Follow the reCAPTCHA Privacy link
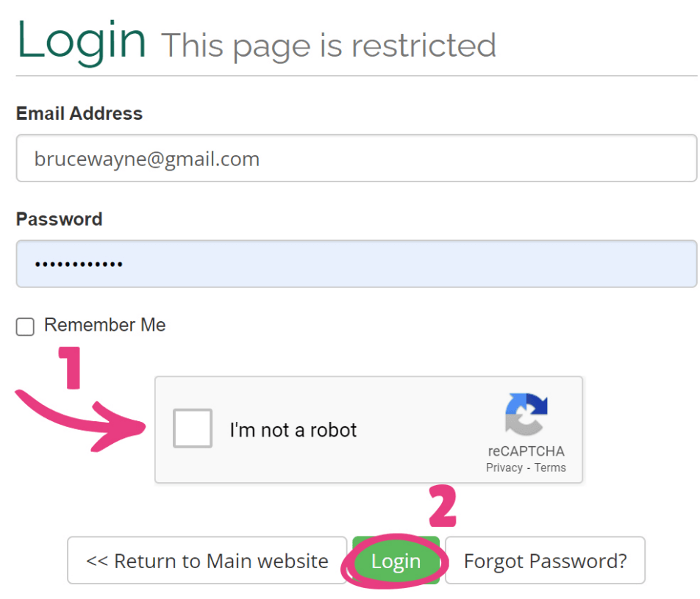The width and height of the screenshot is (700, 599). (x=504, y=467)
